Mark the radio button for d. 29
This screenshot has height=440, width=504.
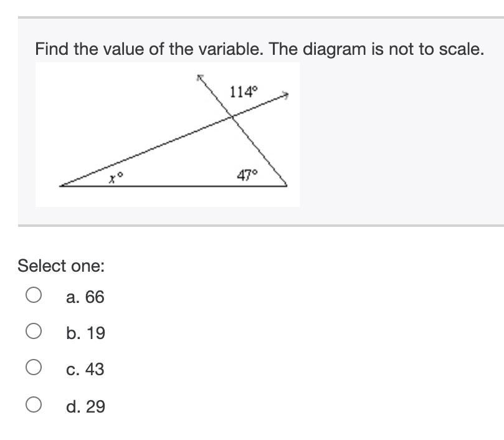tap(34, 404)
